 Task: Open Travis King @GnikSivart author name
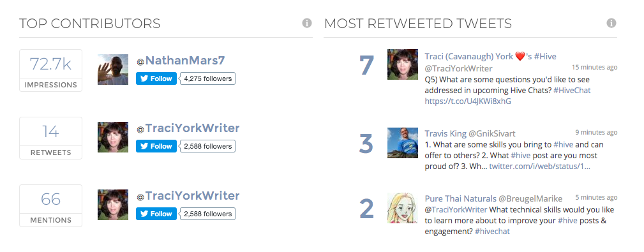click(x=470, y=133)
